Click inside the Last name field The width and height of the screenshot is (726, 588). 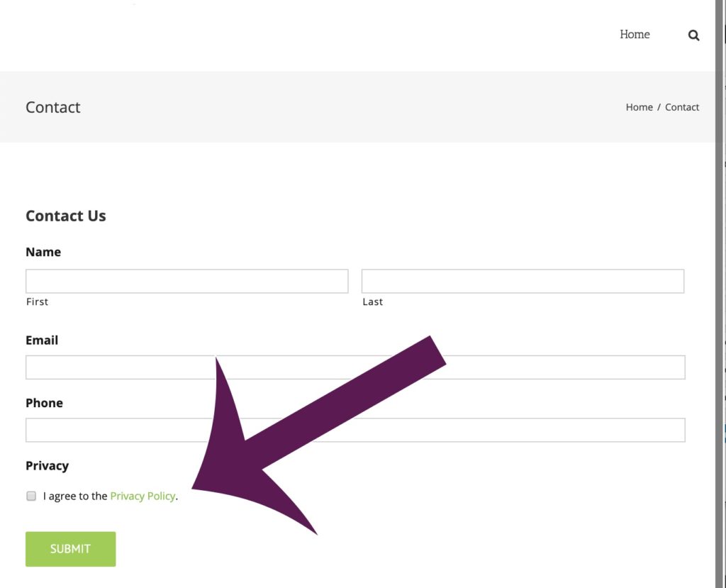point(523,280)
